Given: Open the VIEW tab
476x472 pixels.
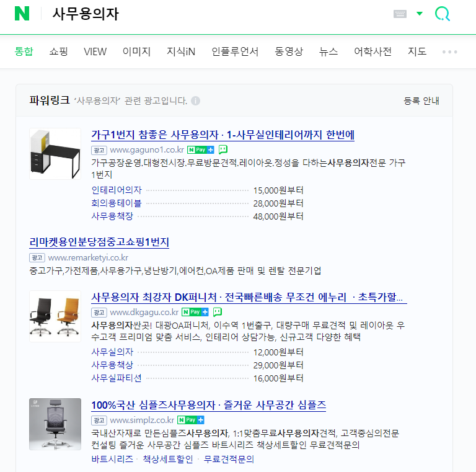Looking at the screenshot, I should tap(95, 51).
